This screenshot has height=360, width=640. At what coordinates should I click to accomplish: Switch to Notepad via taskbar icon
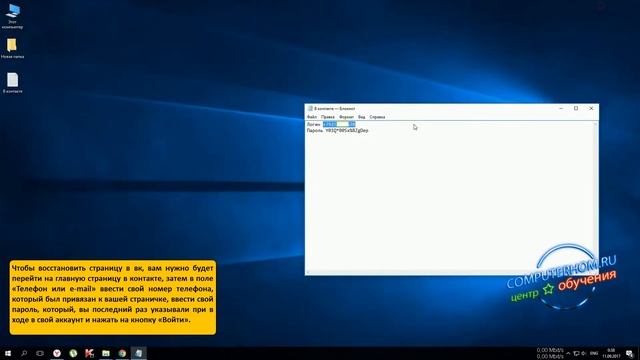(x=139, y=353)
